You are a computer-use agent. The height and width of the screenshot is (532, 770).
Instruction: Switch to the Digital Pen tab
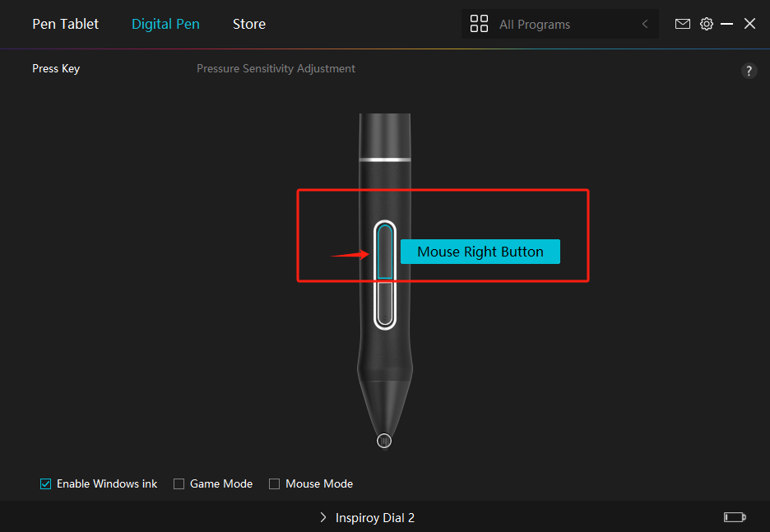[x=165, y=24]
